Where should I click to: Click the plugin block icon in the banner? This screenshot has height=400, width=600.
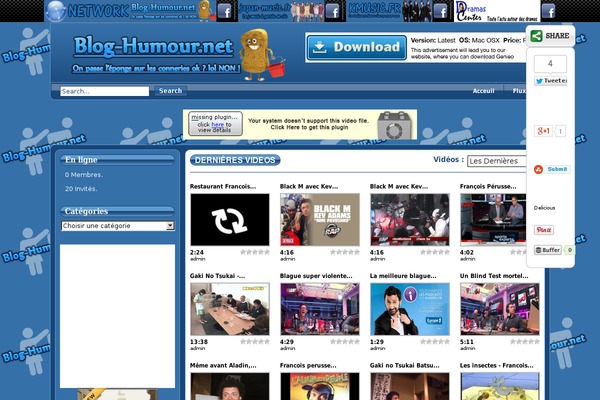pos(394,125)
